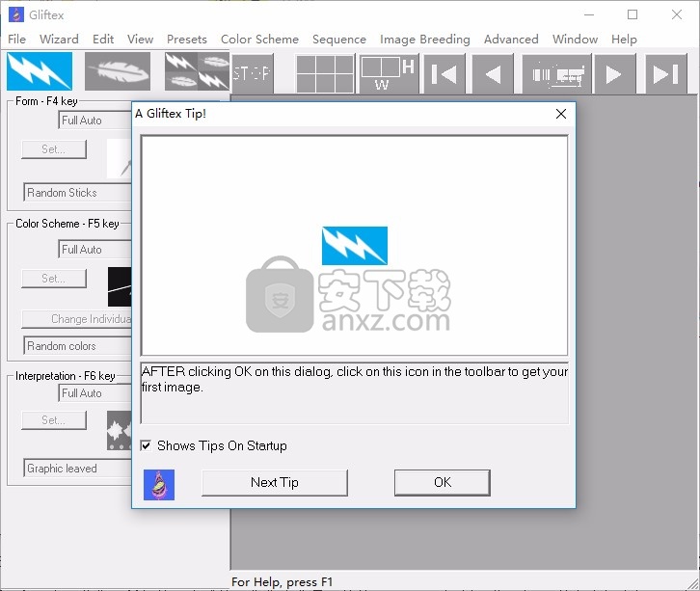Viewport: 700px width, 591px height.
Task: Click the grid layout toolbar icon
Action: (x=325, y=73)
